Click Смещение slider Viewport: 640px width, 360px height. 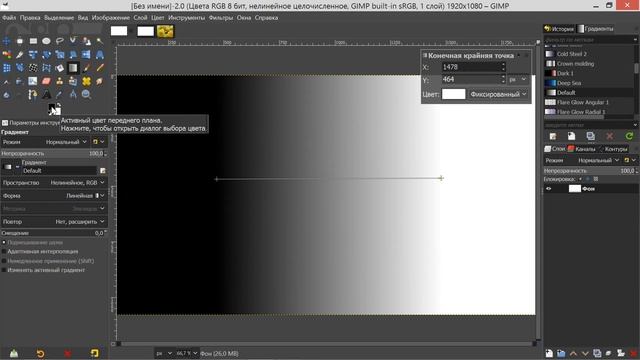click(x=54, y=233)
